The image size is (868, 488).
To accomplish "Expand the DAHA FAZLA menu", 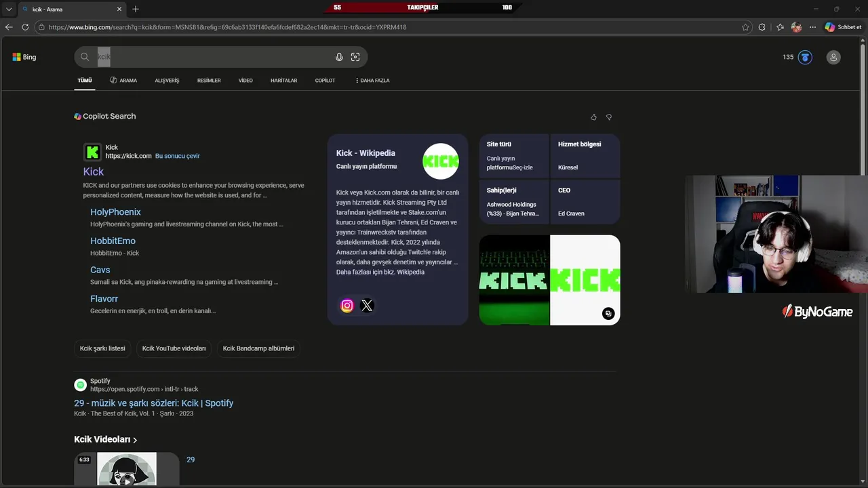I will pos(372,80).
